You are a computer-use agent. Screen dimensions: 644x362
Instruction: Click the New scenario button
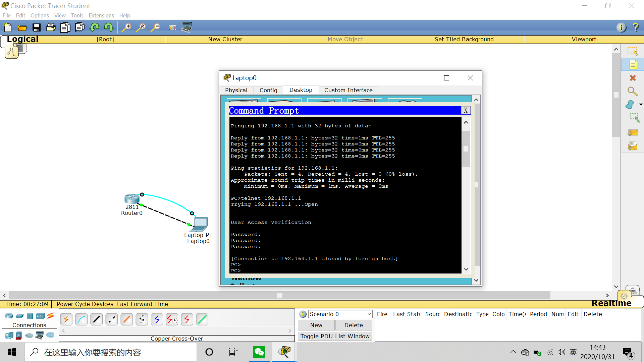point(316,325)
